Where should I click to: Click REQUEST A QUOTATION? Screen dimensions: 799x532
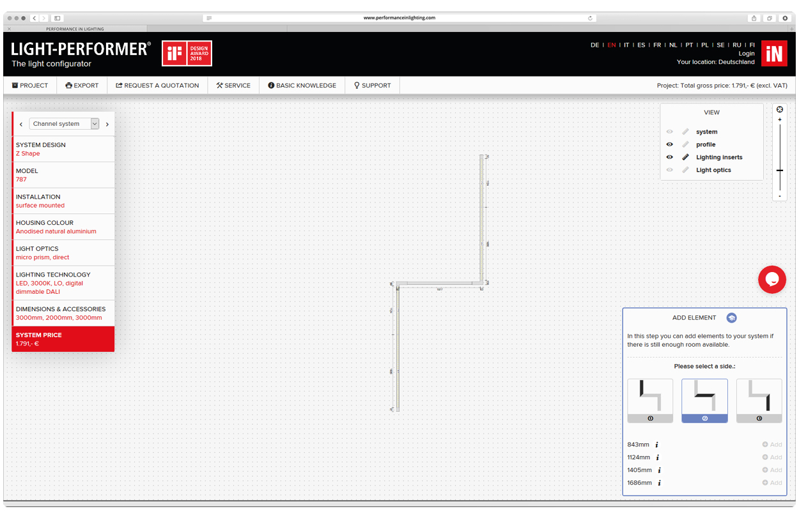(157, 86)
